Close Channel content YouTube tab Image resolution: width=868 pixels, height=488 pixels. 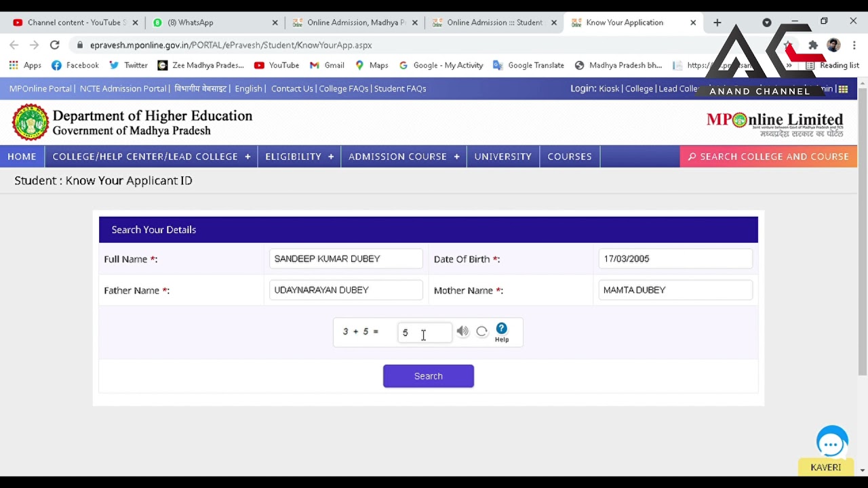pyautogui.click(x=135, y=22)
